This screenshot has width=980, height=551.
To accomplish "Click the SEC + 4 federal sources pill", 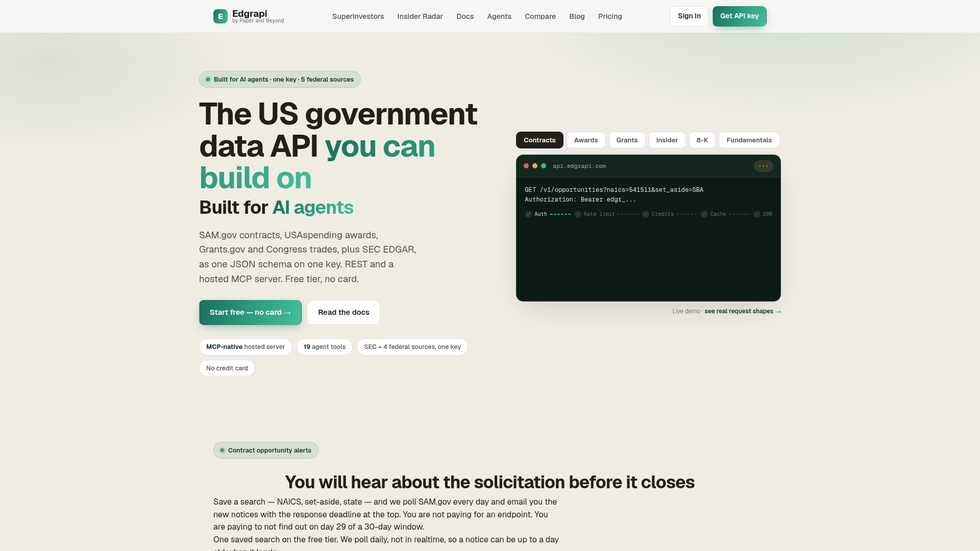I will point(412,347).
